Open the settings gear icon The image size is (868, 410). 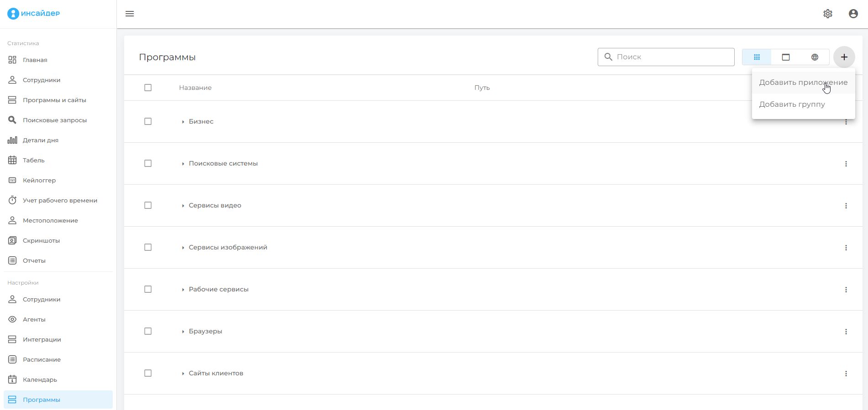pyautogui.click(x=827, y=14)
